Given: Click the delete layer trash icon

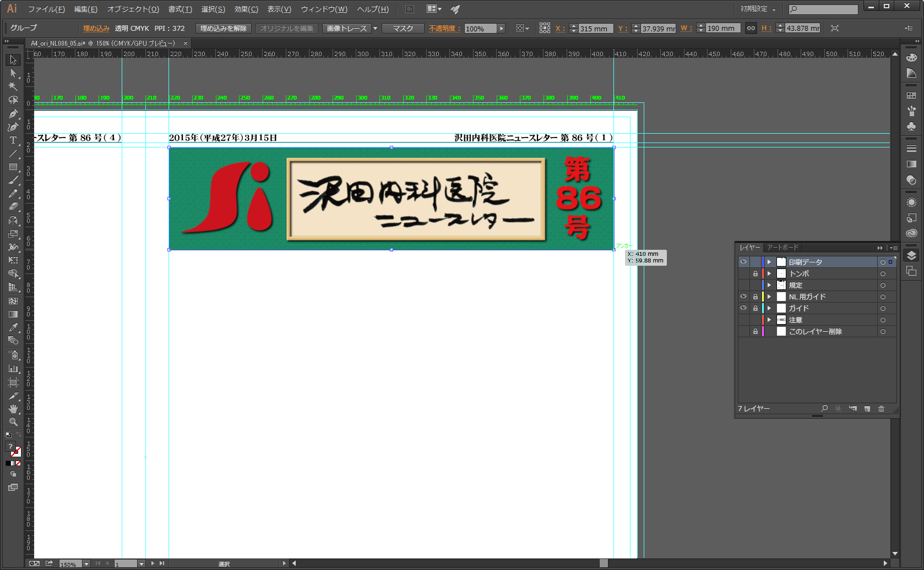Looking at the screenshot, I should click(881, 409).
